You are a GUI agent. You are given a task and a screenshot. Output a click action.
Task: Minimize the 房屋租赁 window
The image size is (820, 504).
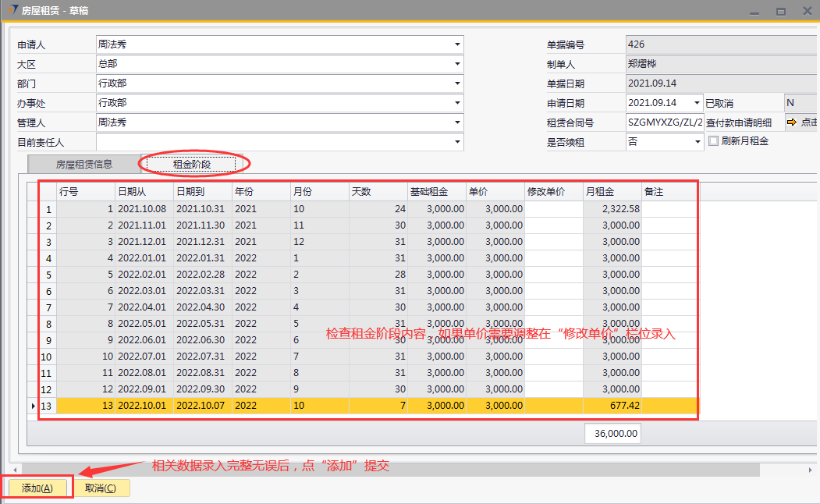pos(754,11)
